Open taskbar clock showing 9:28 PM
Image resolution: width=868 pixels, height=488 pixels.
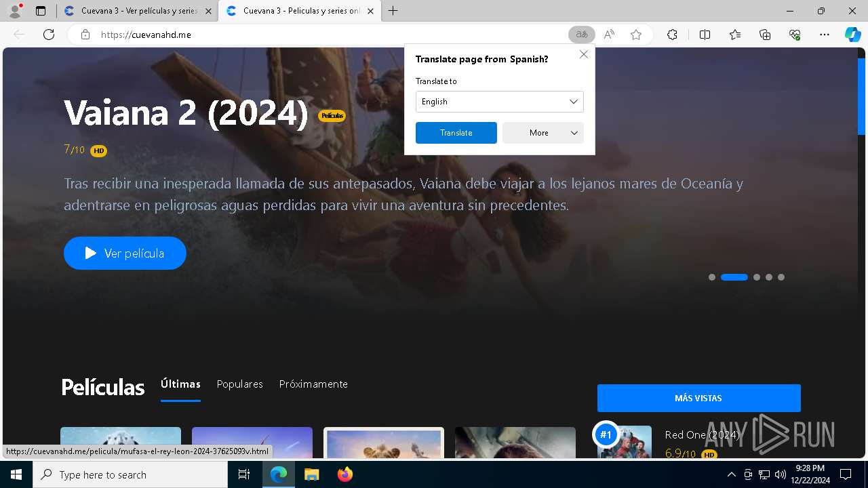(x=810, y=474)
